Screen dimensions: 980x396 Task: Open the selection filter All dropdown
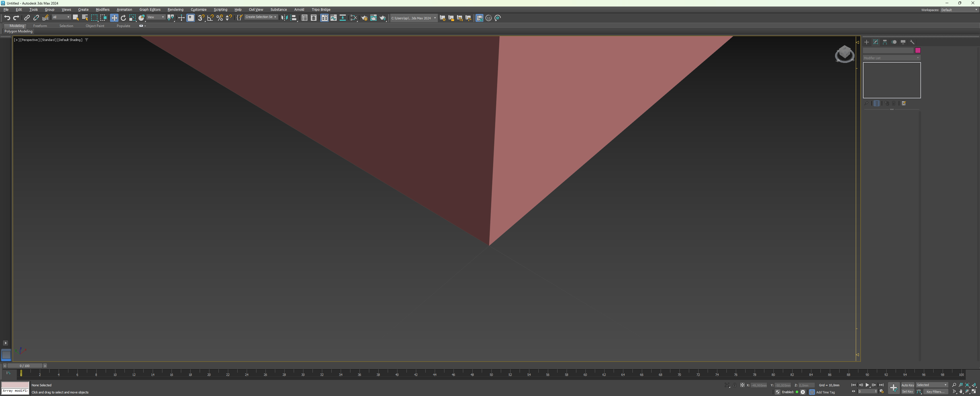click(x=61, y=17)
